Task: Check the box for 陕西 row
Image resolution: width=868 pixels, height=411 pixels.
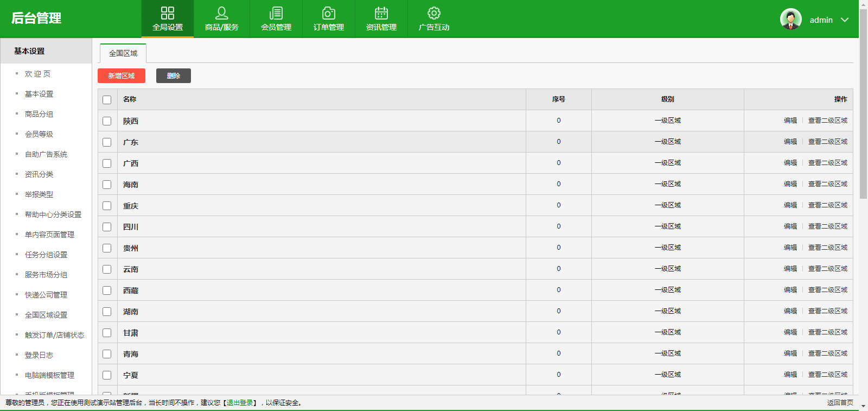Action: [107, 121]
